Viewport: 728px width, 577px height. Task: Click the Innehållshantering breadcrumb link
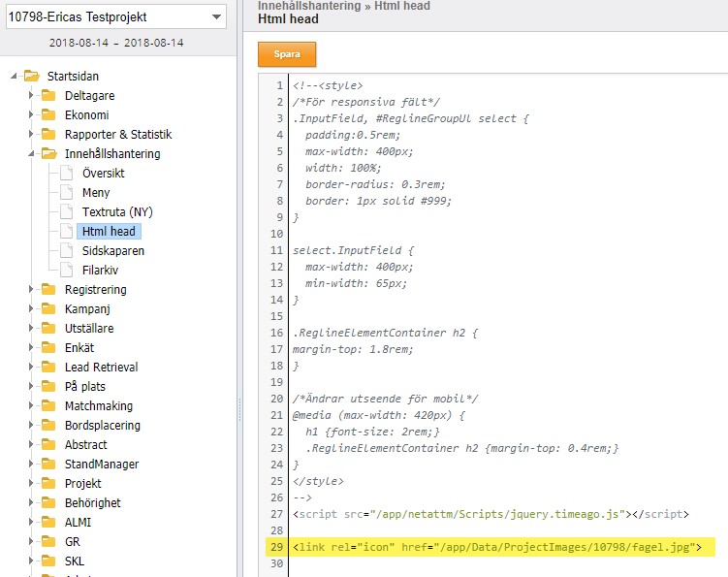(309, 6)
